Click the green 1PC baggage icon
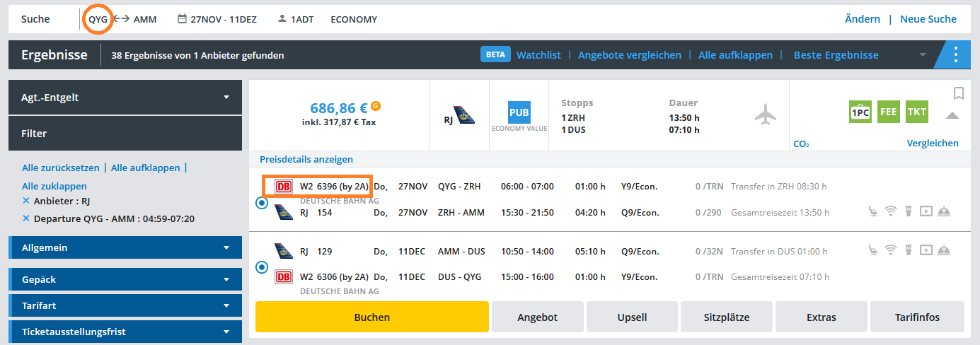The image size is (980, 345). (860, 112)
